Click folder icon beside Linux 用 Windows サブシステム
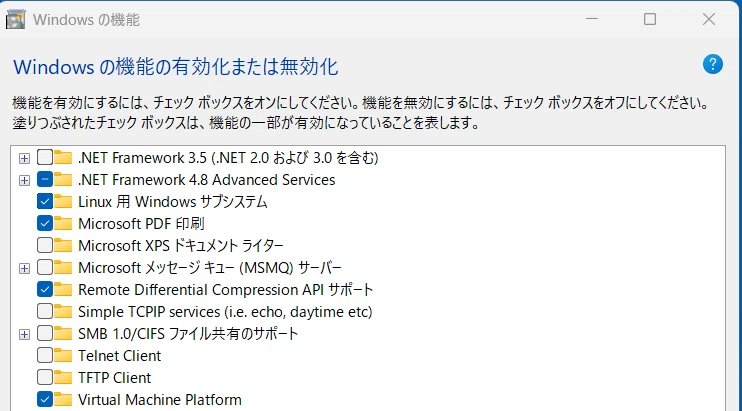The height and width of the screenshot is (411, 742). coord(63,201)
